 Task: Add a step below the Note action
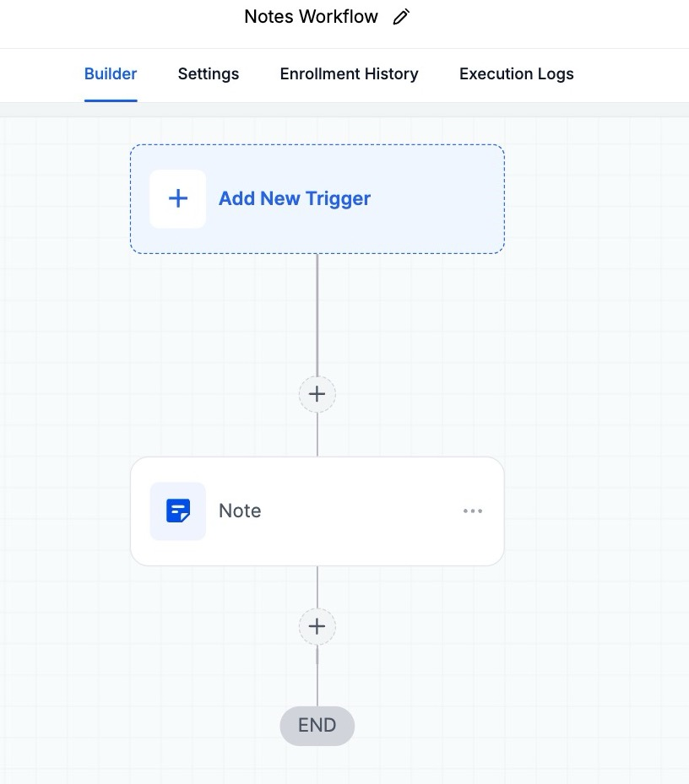317,627
